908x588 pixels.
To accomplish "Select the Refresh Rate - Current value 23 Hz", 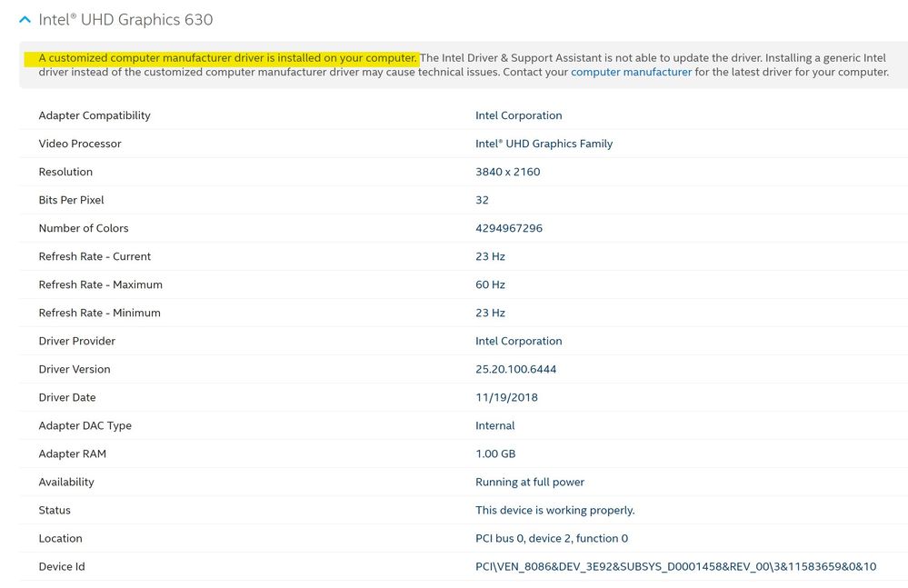I will (491, 256).
